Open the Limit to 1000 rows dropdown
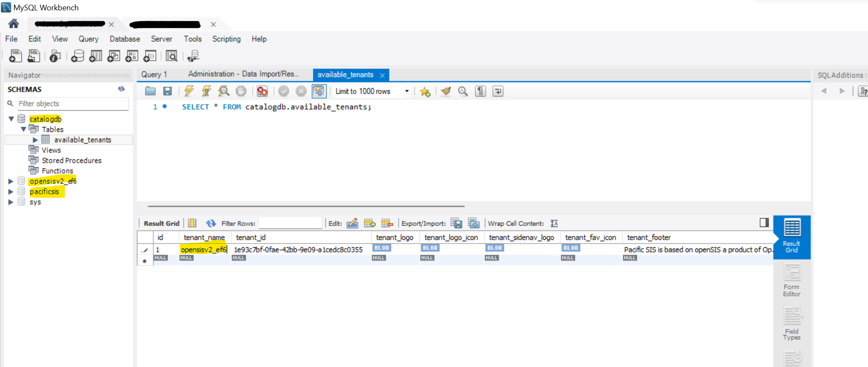 click(406, 91)
